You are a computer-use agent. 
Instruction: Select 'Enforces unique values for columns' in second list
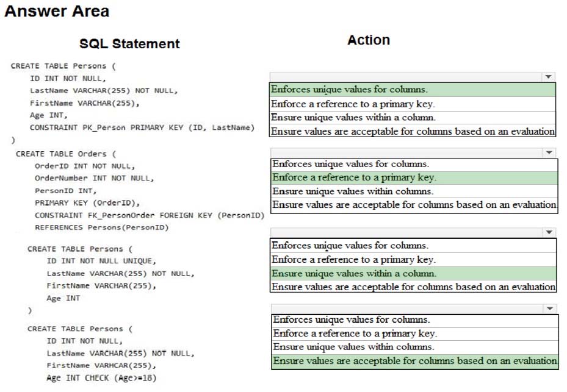414,165
